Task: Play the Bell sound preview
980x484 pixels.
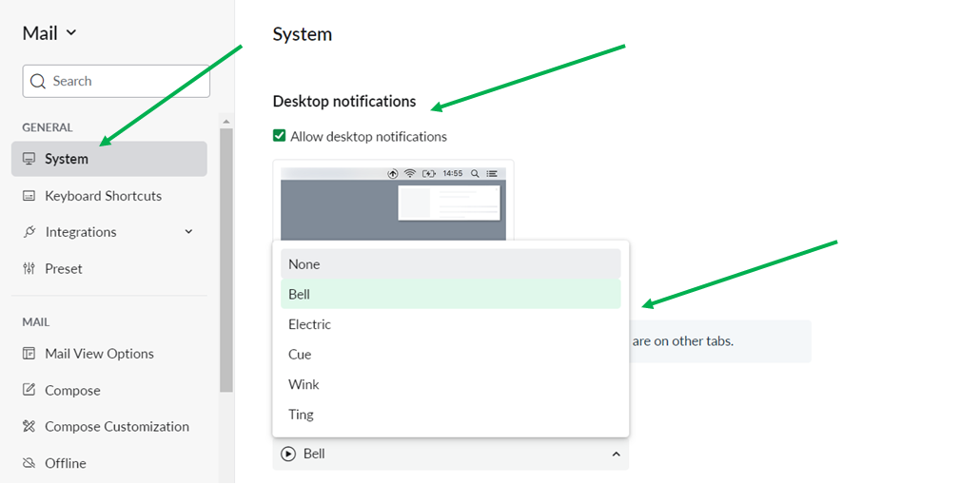Action: [288, 454]
